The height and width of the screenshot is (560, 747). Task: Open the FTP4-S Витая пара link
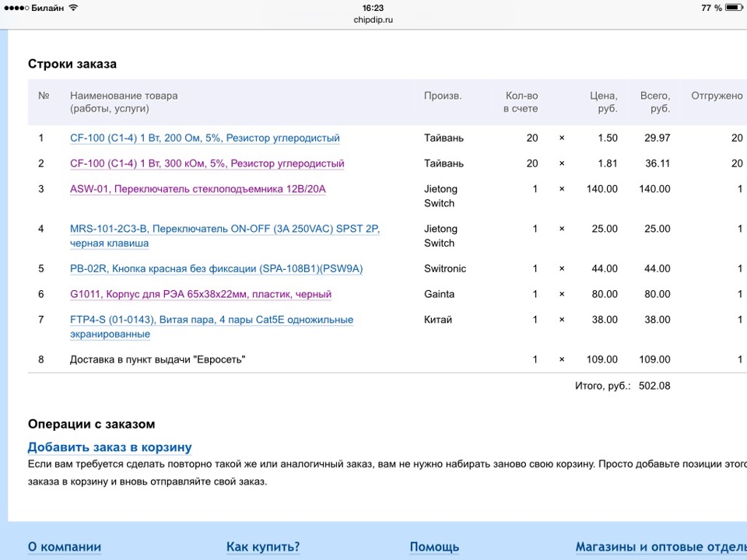(212, 327)
